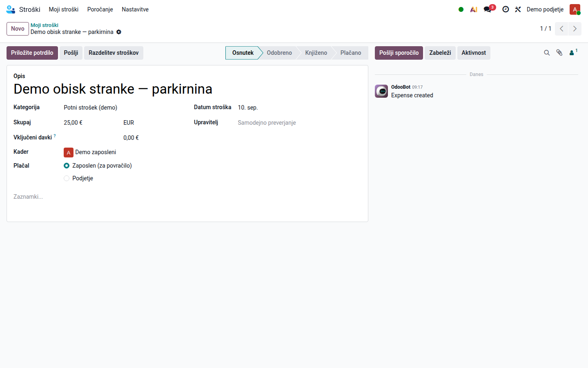Click into the Zaznamki notes field
588x368 pixels.
[187, 197]
